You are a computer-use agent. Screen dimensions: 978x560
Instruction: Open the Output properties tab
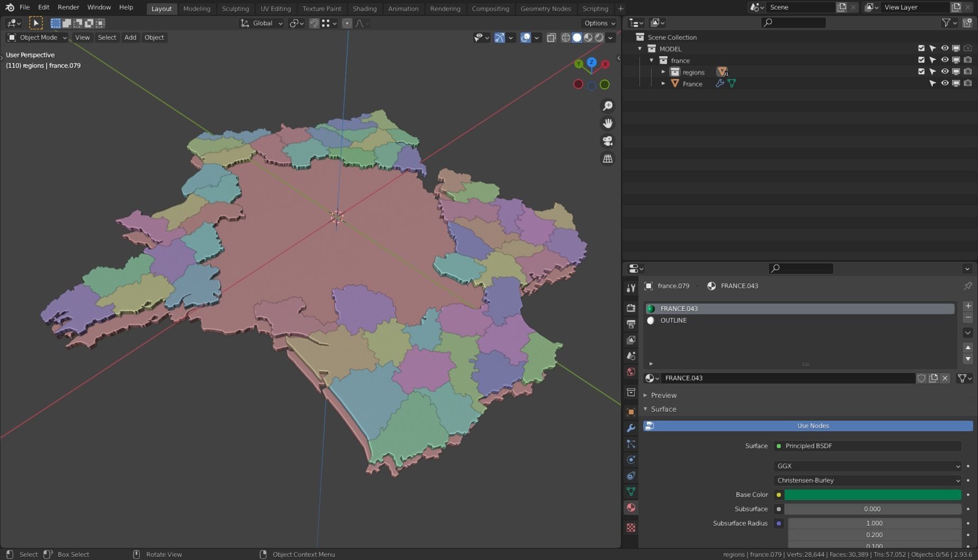[x=630, y=324]
